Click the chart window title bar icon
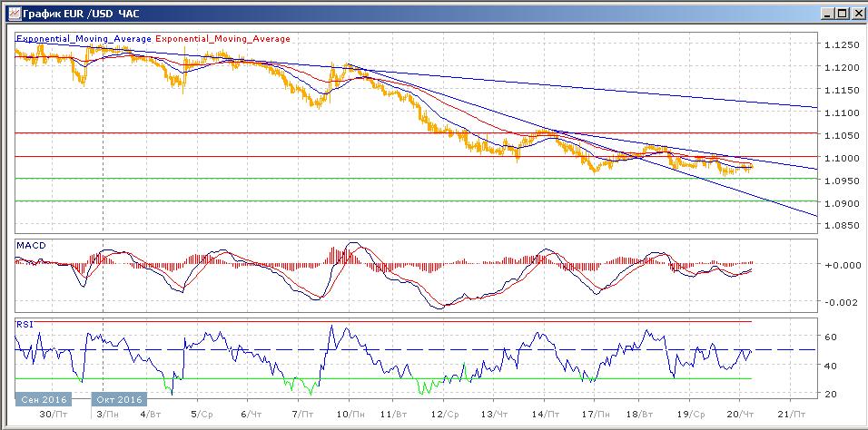Screen dimensions: 868x430 pos(15,14)
